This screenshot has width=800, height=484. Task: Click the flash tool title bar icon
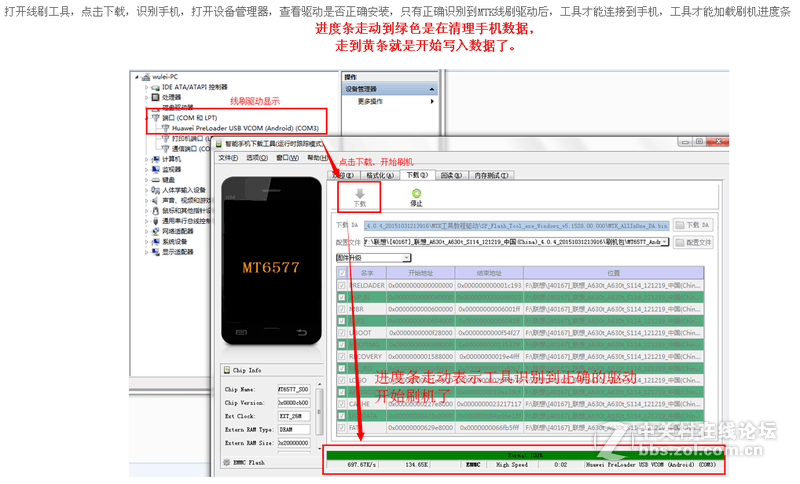coord(219,144)
